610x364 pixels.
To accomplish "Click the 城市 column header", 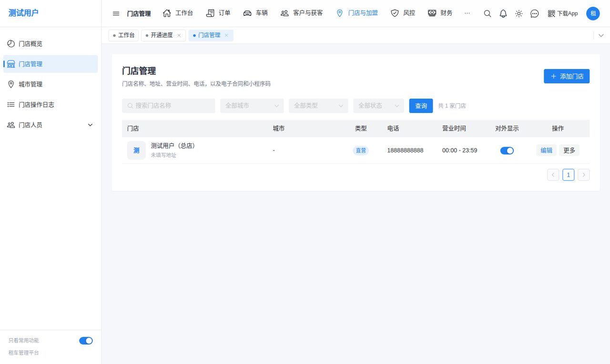I will [279, 129].
